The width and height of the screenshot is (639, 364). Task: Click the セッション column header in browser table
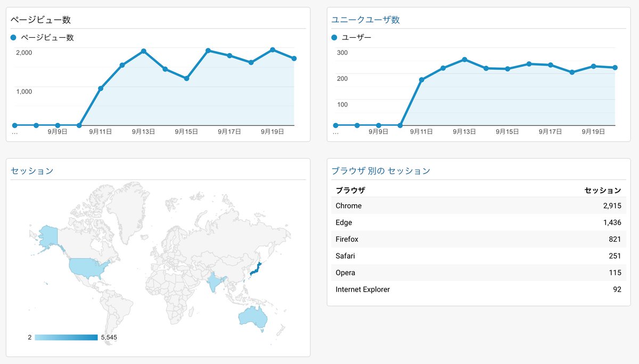(x=603, y=190)
